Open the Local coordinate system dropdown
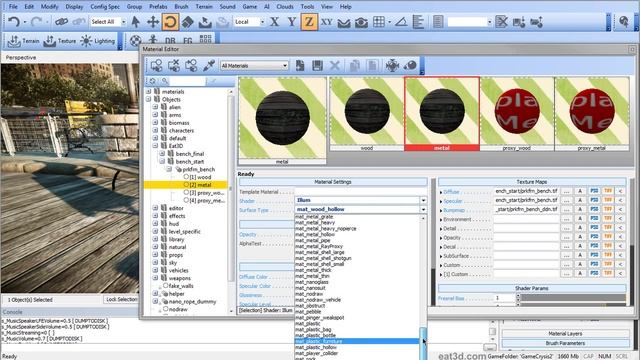Screen dimensions: 640x360 pos(262,22)
